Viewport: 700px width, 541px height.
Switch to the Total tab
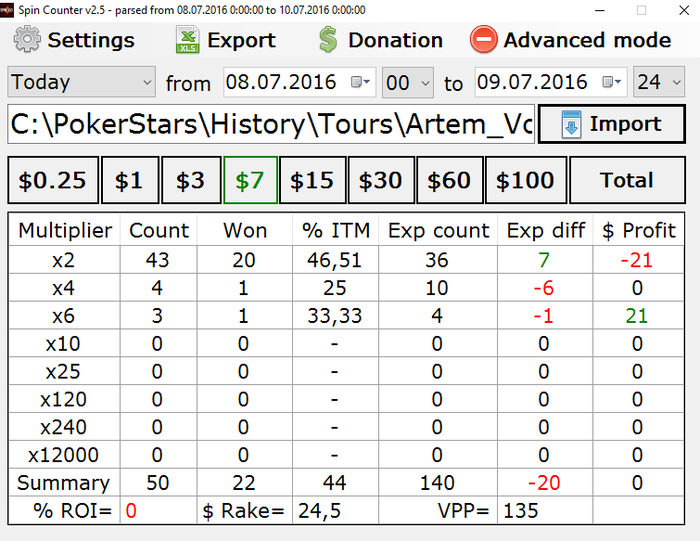pyautogui.click(x=627, y=180)
